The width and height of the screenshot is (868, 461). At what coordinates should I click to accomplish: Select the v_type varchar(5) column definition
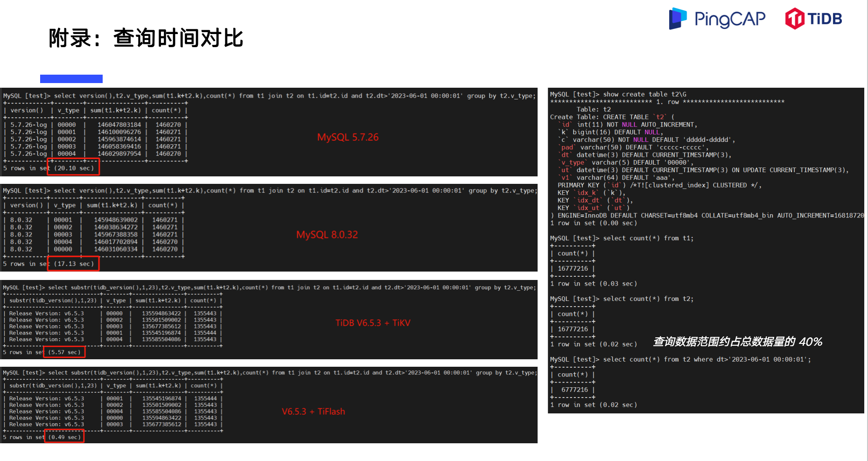click(x=625, y=162)
